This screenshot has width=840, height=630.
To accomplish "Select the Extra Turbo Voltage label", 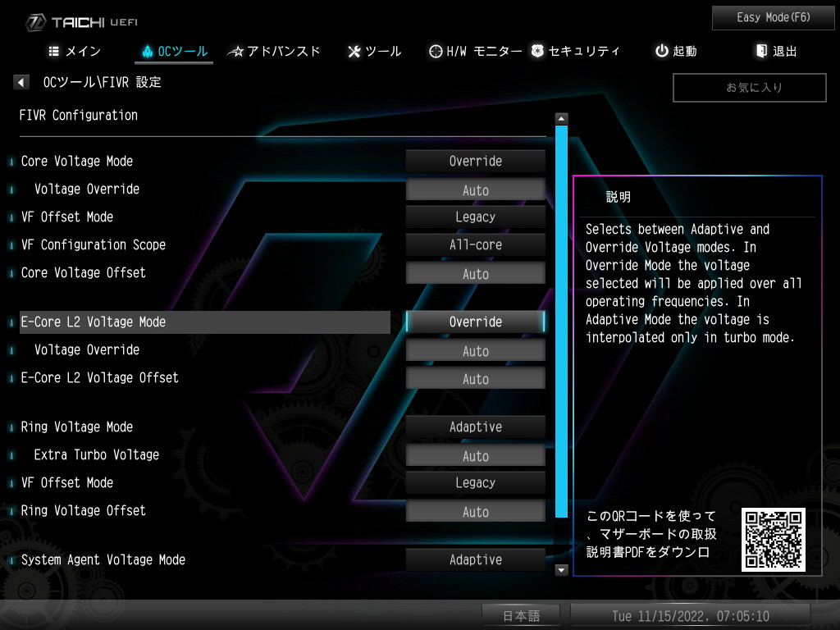I will click(x=97, y=454).
